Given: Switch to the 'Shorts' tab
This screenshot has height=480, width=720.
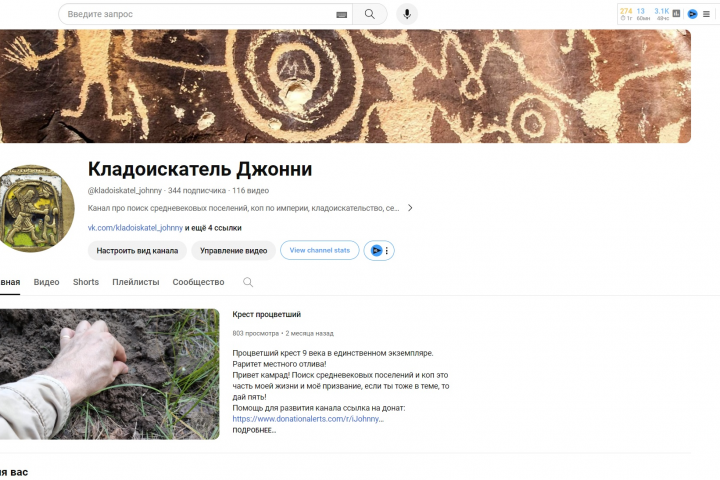Looking at the screenshot, I should point(86,282).
